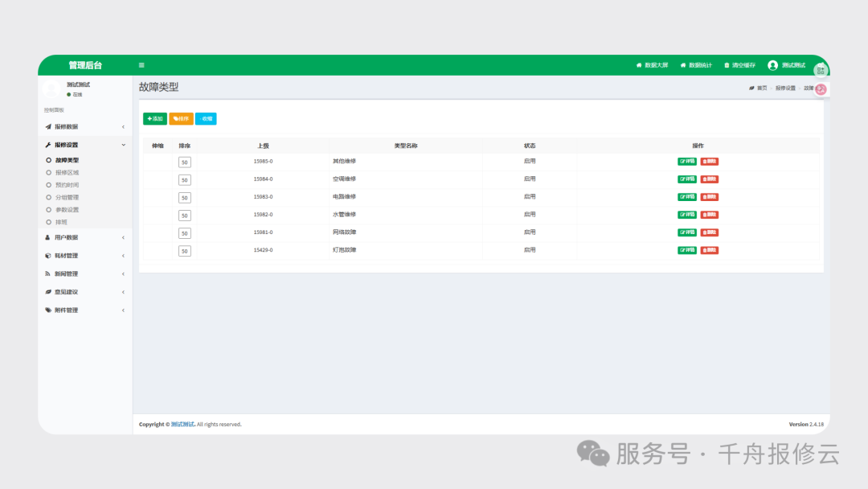Click the 清空缓存 trash icon

(x=727, y=65)
